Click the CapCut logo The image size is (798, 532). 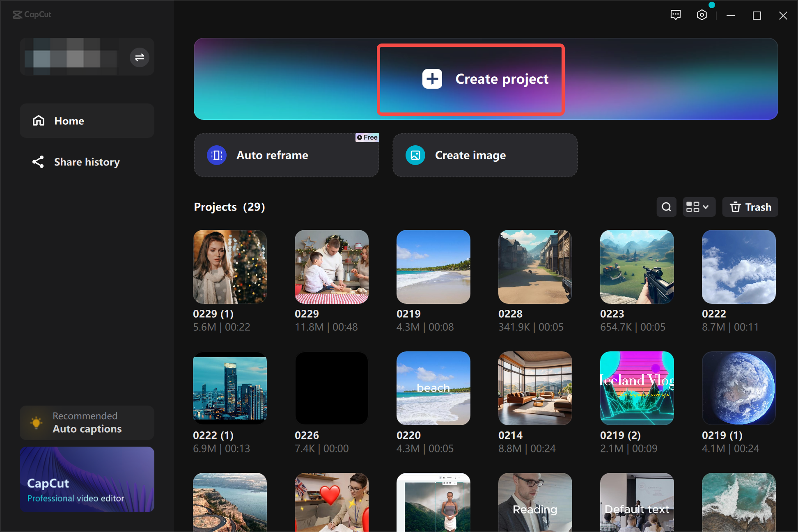click(x=32, y=15)
